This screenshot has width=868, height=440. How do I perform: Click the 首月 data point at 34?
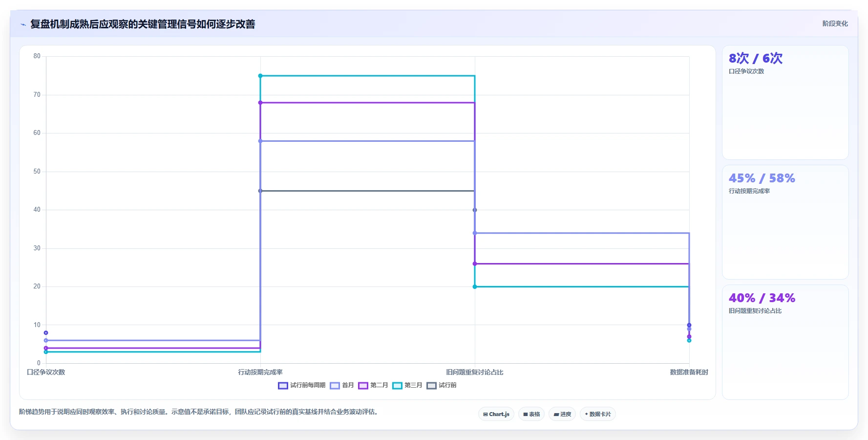475,233
